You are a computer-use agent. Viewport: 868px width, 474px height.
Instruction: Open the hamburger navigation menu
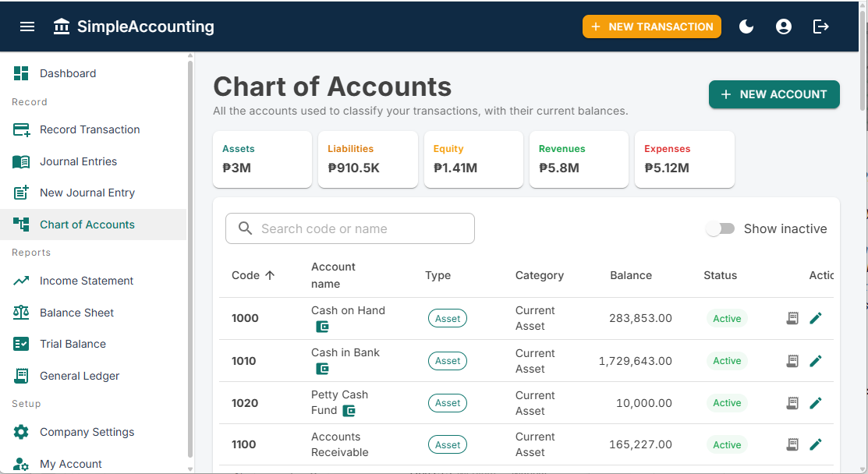pos(27,27)
